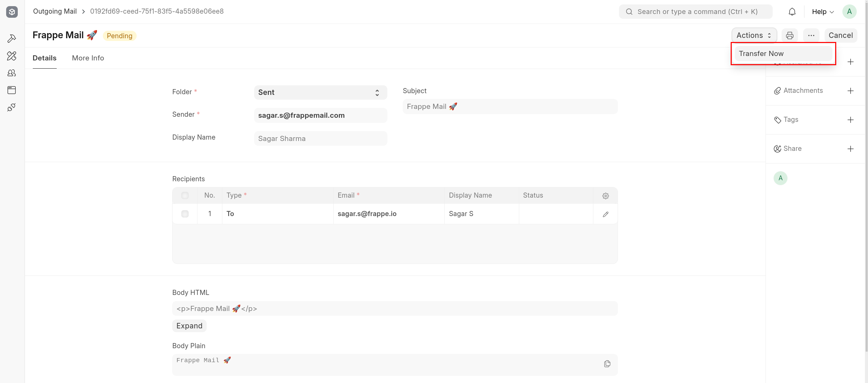Add an attachment with plus icon
Screen dimensions: 868x383
coord(850,91)
